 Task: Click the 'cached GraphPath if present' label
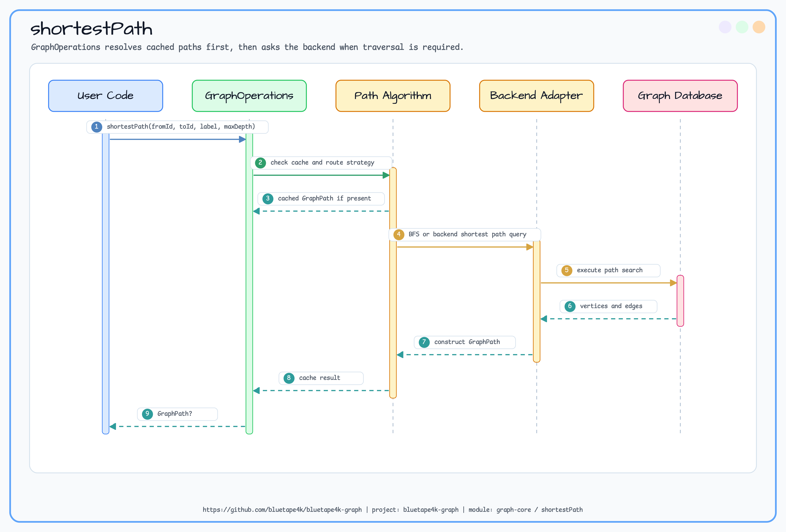(324, 198)
